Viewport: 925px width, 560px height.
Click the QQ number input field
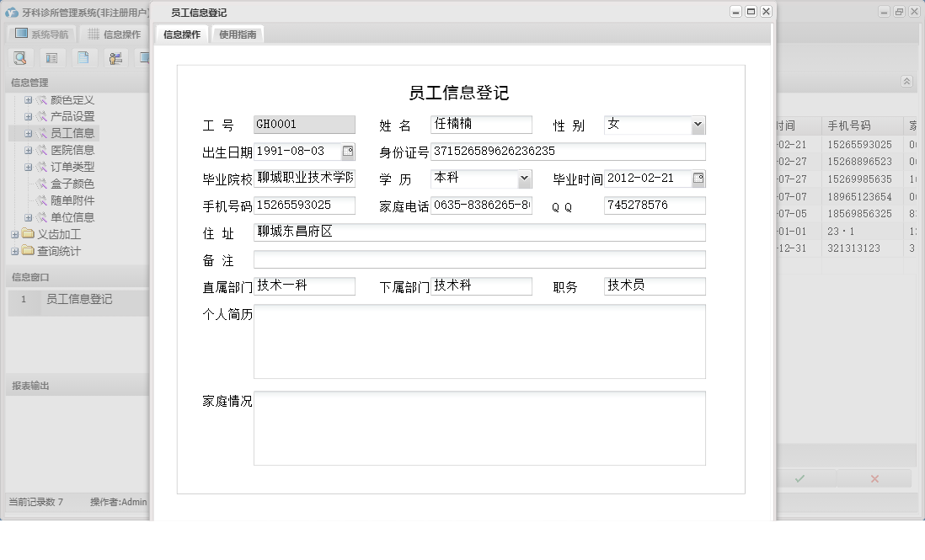coord(654,205)
